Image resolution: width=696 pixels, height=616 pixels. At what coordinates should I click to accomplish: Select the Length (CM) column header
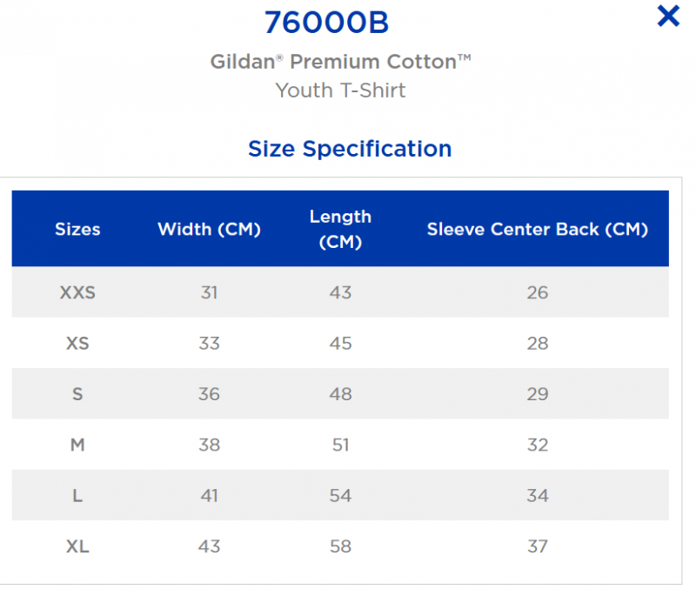coord(340,229)
